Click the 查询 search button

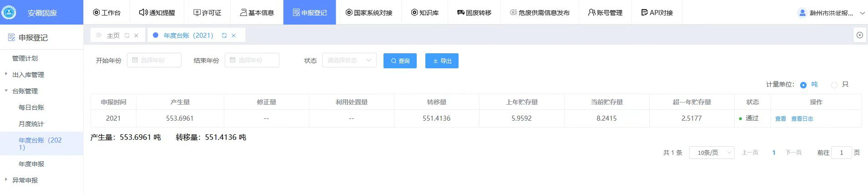(400, 61)
